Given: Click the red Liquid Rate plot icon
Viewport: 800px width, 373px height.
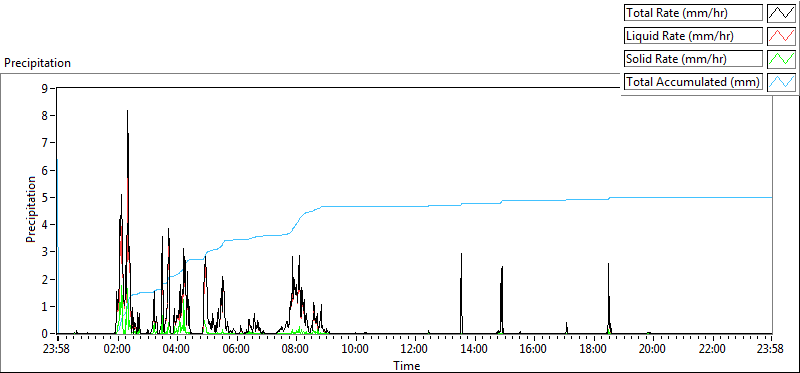Looking at the screenshot, I should click(x=781, y=36).
